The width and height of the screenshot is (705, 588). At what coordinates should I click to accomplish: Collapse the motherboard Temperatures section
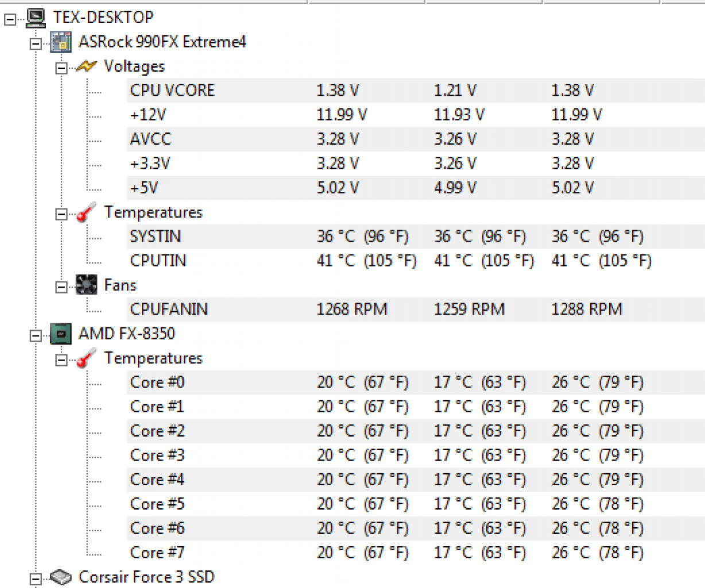pyautogui.click(x=61, y=214)
